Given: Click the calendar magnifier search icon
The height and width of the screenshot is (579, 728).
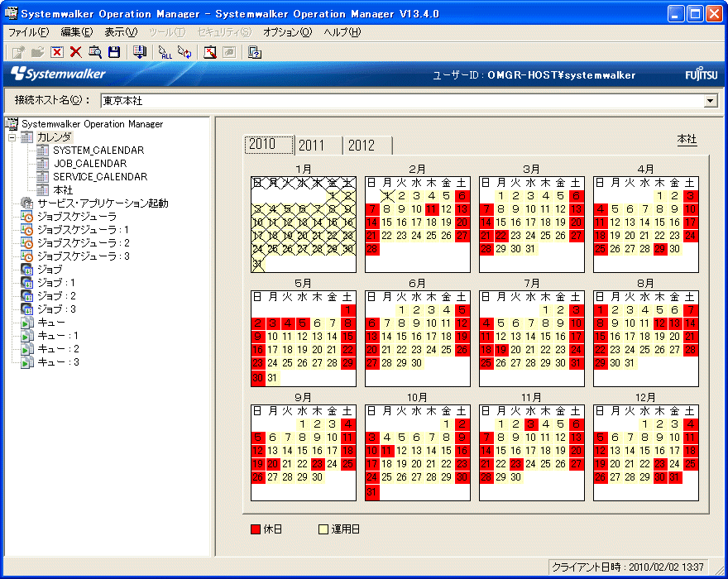Looking at the screenshot, I should [x=95, y=52].
